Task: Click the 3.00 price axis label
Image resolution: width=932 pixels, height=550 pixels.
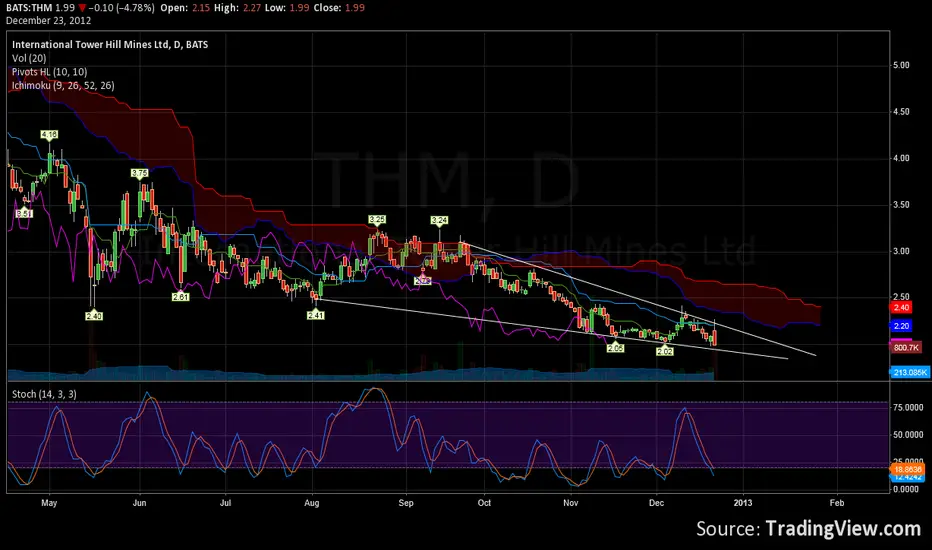Action: coord(901,251)
